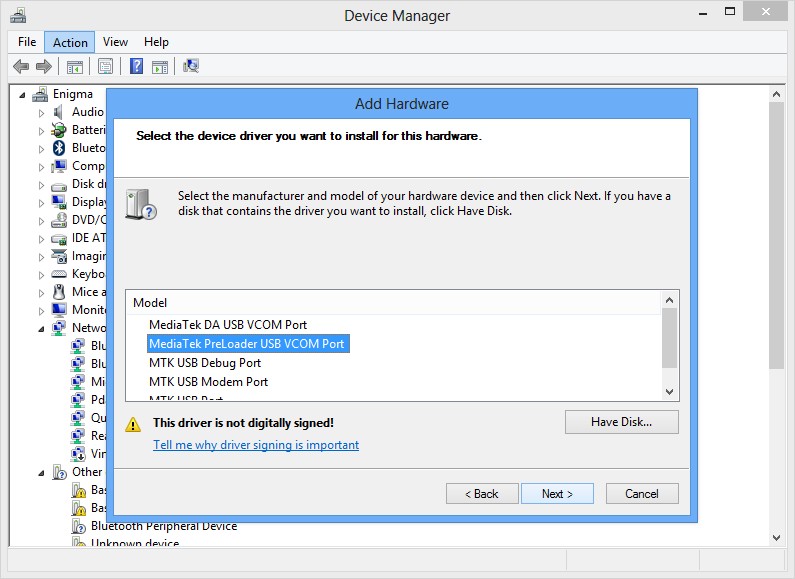Expand the Batteries category

[41, 131]
